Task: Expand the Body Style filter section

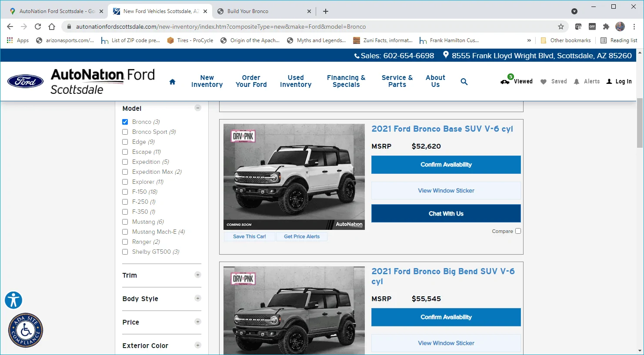Action: click(x=198, y=298)
